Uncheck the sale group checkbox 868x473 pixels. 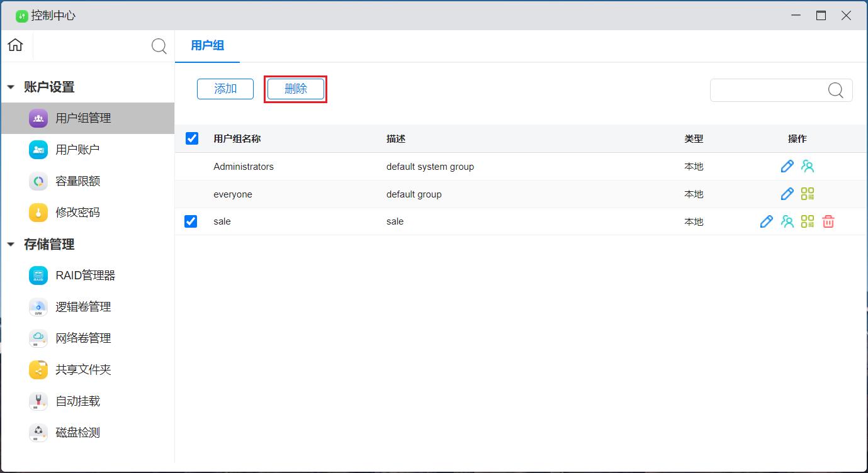click(191, 221)
